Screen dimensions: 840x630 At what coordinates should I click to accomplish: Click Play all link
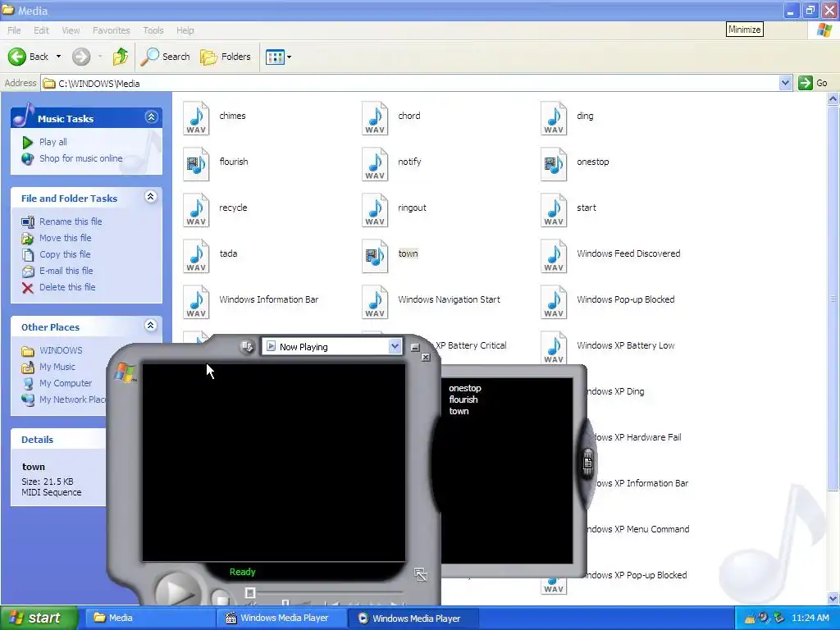pos(53,142)
